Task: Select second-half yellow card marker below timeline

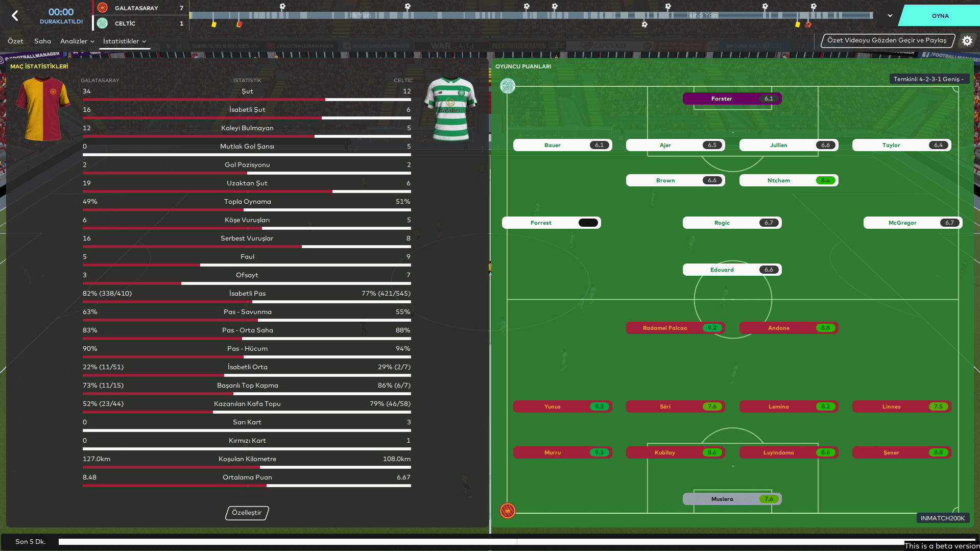Action: pyautogui.click(x=798, y=24)
